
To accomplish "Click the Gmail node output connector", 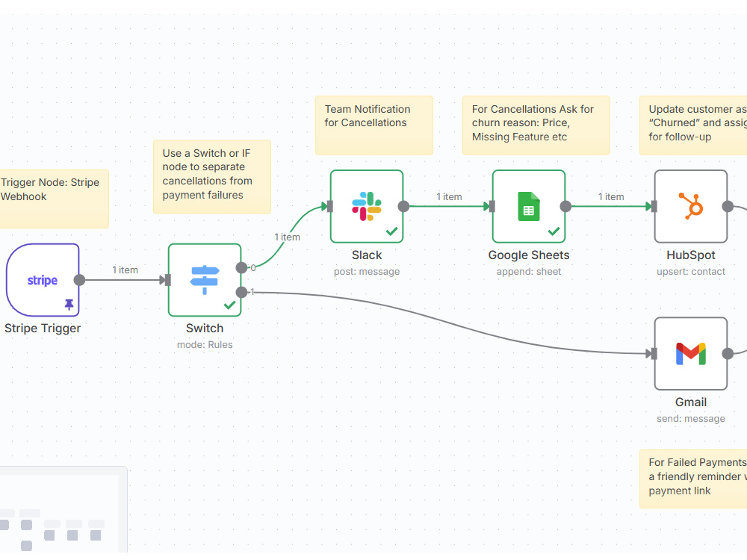I will point(728,354).
